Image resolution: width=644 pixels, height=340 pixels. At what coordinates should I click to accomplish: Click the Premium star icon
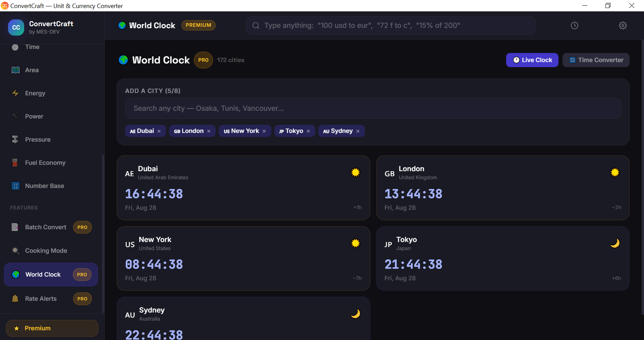(x=17, y=328)
